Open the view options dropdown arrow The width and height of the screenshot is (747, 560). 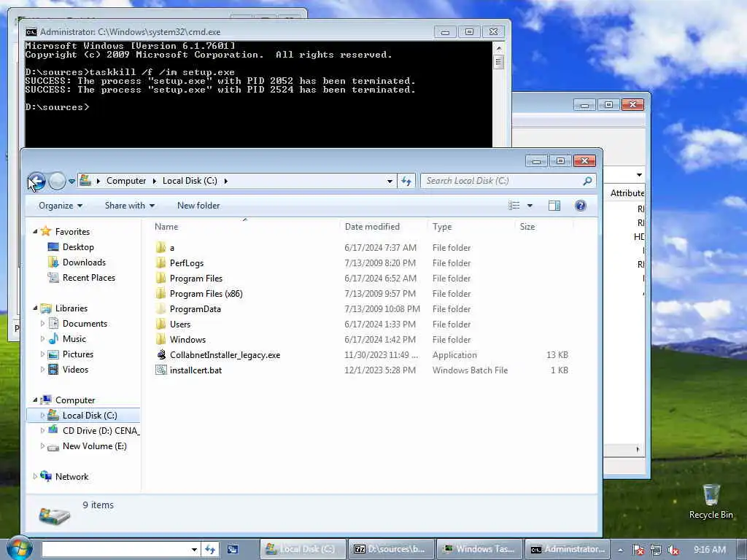pyautogui.click(x=530, y=206)
